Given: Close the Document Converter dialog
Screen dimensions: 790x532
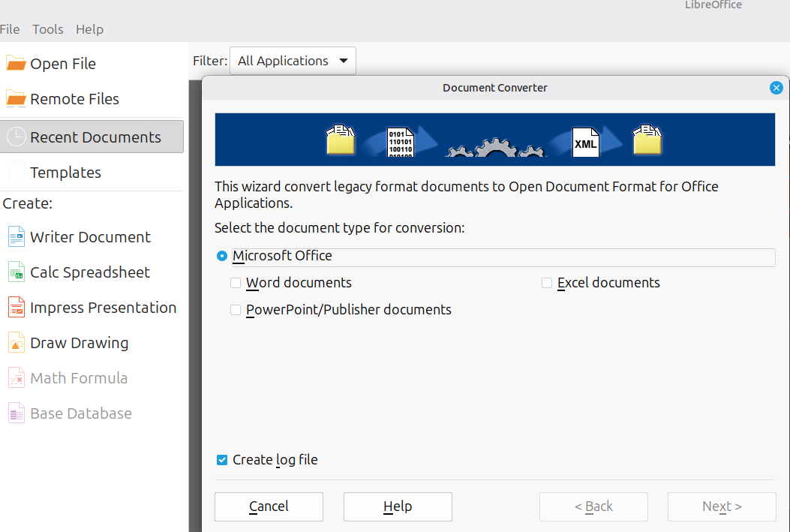Looking at the screenshot, I should 776,88.
